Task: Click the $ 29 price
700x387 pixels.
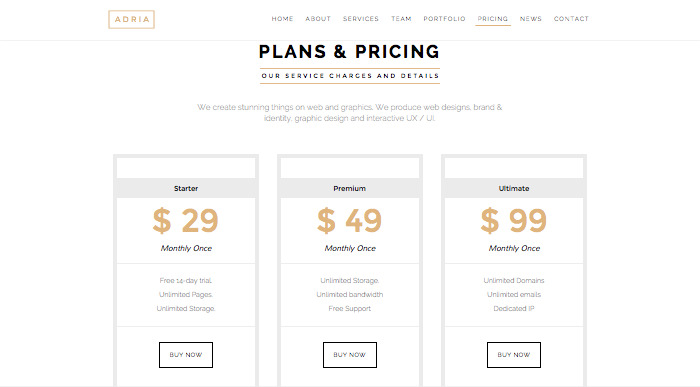Action: [x=186, y=221]
